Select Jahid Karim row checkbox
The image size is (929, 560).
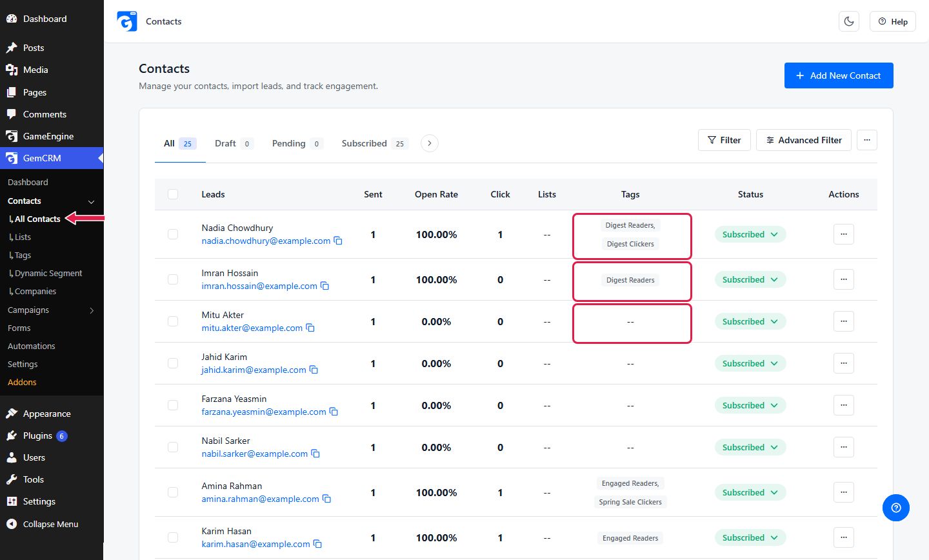pyautogui.click(x=173, y=363)
